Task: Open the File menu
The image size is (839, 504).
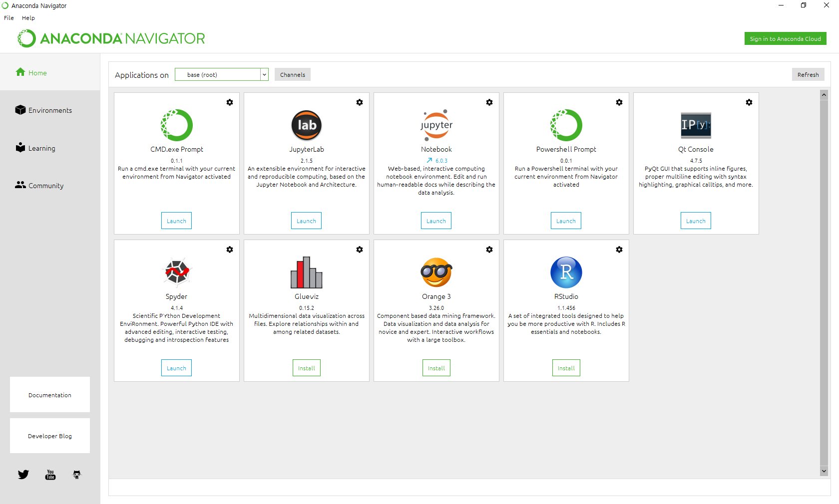Action: (9, 18)
